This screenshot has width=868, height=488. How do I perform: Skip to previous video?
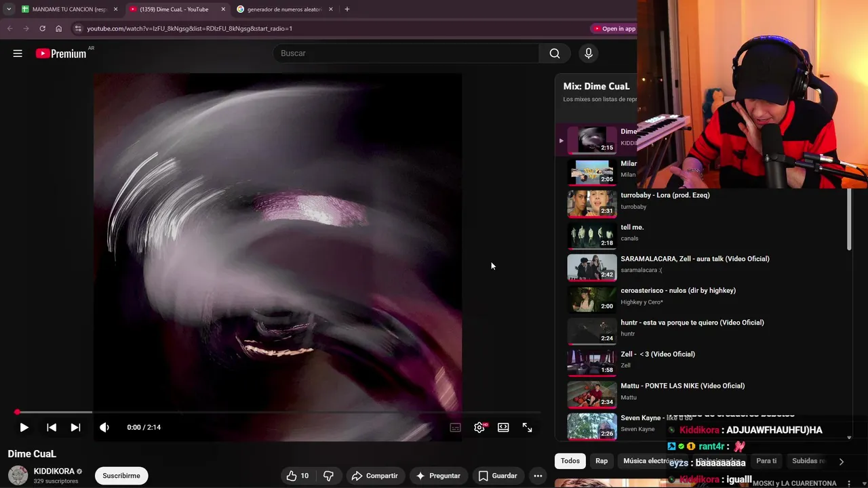tap(52, 428)
